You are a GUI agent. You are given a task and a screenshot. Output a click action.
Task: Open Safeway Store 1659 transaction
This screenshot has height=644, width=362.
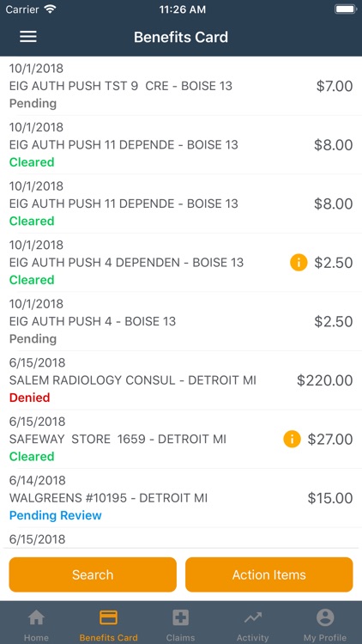point(181,439)
